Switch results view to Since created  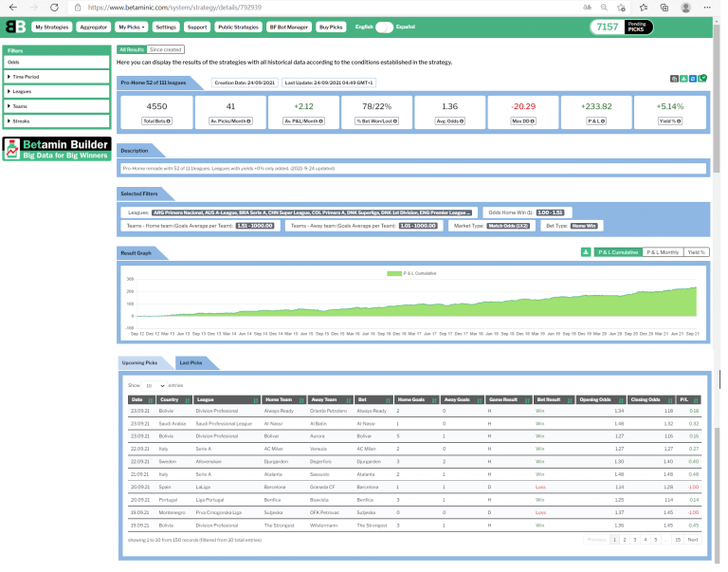[x=166, y=48]
